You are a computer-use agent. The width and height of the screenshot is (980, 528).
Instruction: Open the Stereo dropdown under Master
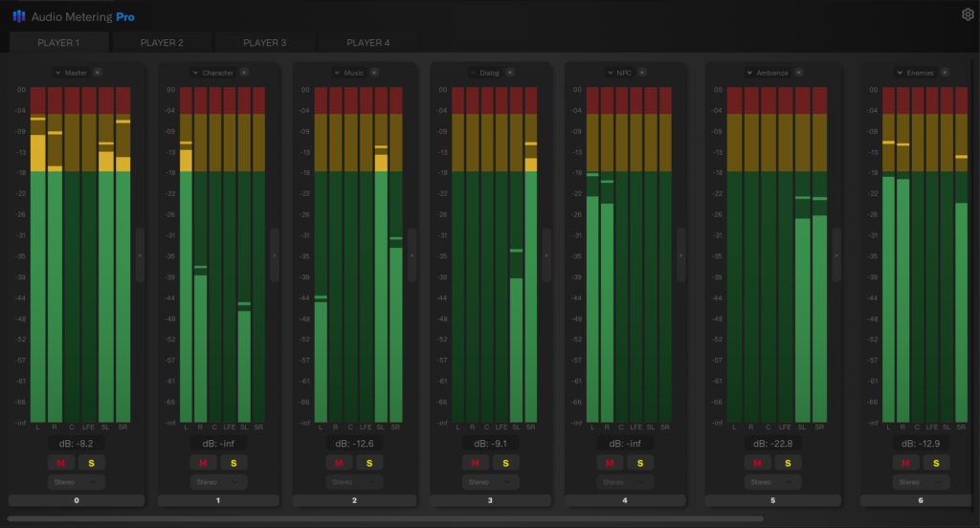coord(77,482)
